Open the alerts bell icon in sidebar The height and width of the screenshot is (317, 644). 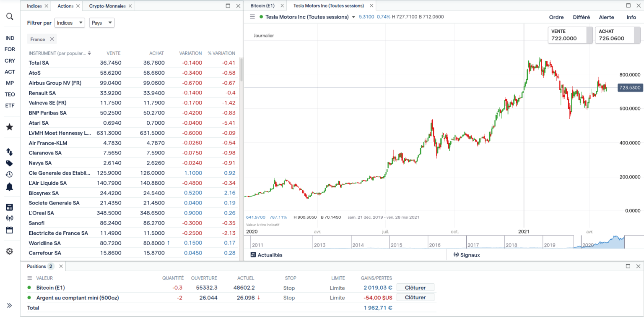pos(10,187)
